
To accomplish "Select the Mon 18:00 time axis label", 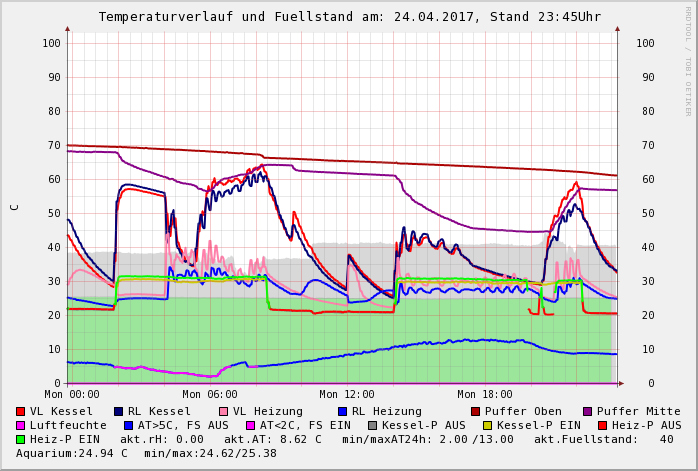I will coord(484,395).
